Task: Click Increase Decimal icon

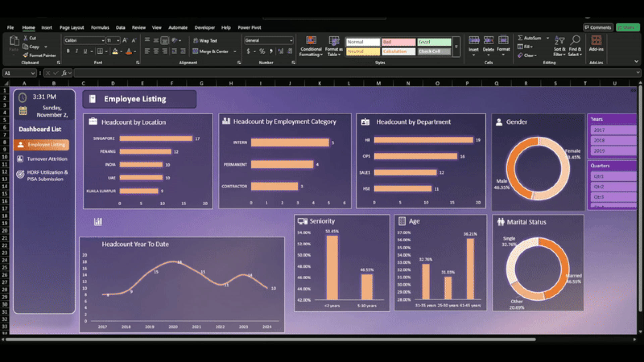Action: pos(281,51)
